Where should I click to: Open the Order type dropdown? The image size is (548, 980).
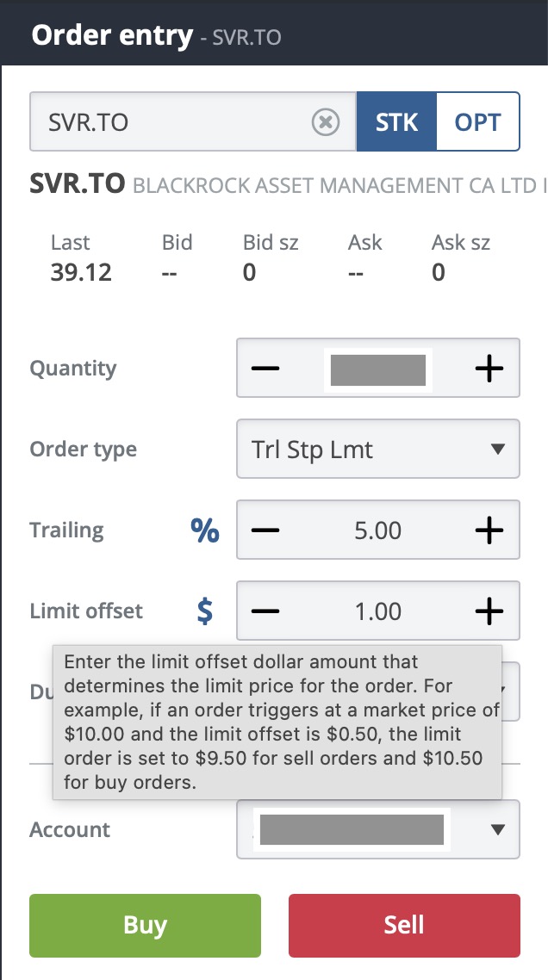[377, 449]
